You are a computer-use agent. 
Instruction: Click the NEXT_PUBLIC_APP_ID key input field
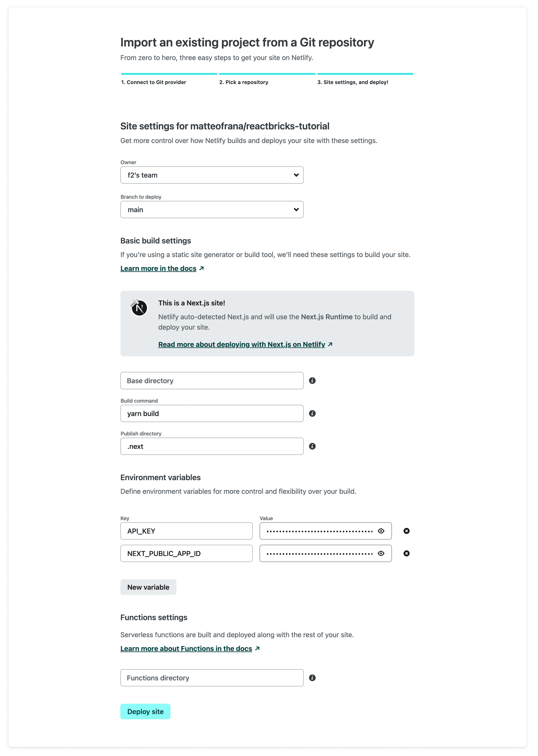(186, 553)
